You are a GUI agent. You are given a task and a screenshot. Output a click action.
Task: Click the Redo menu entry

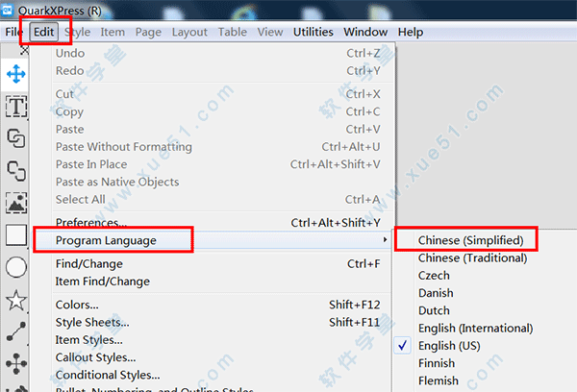[212, 70]
